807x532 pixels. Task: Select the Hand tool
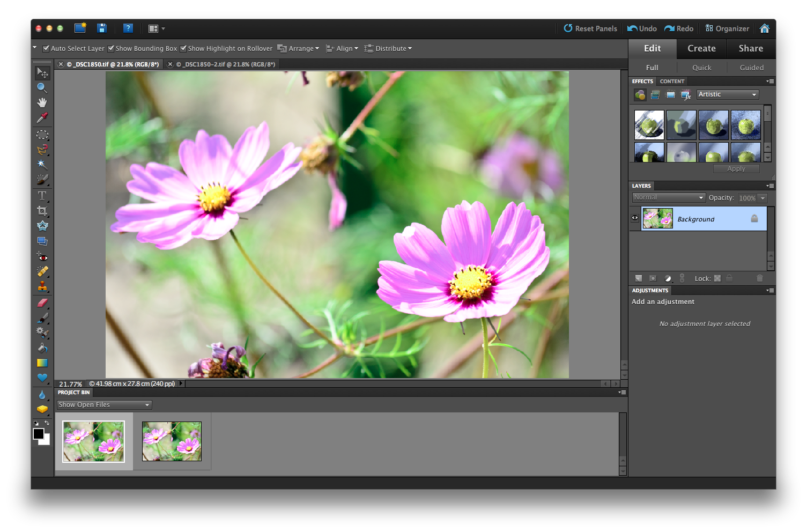click(x=42, y=102)
